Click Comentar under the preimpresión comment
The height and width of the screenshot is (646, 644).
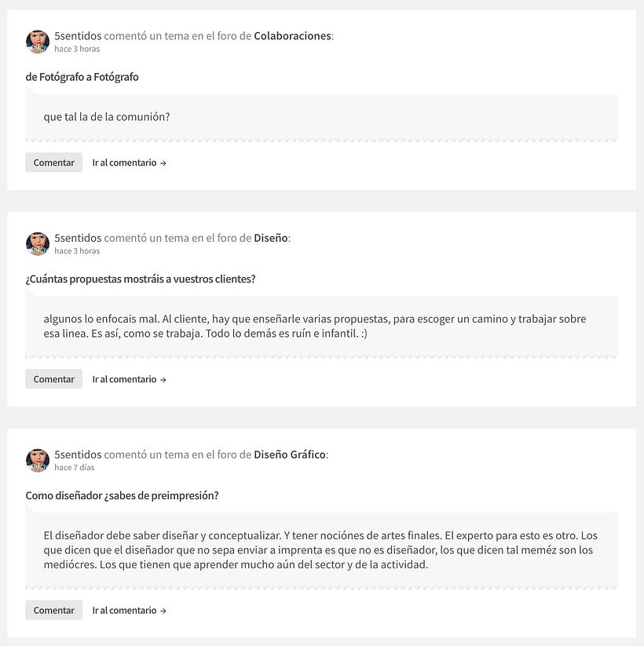pyautogui.click(x=54, y=610)
